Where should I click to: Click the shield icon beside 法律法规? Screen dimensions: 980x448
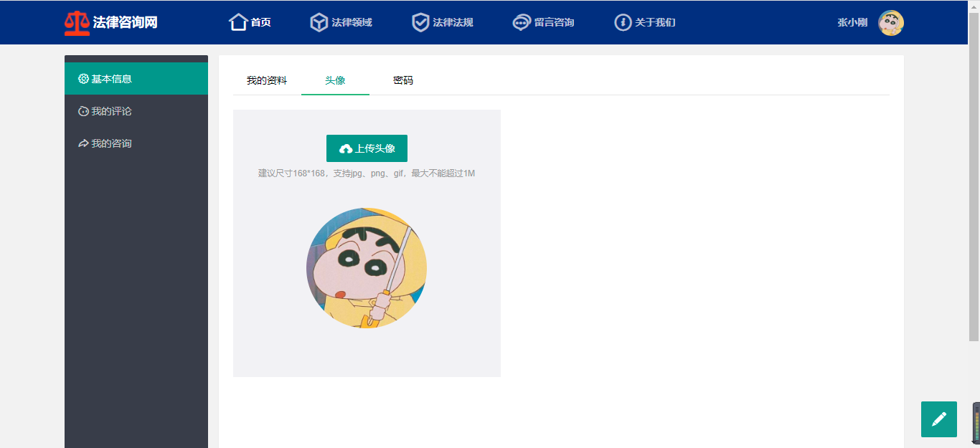420,22
